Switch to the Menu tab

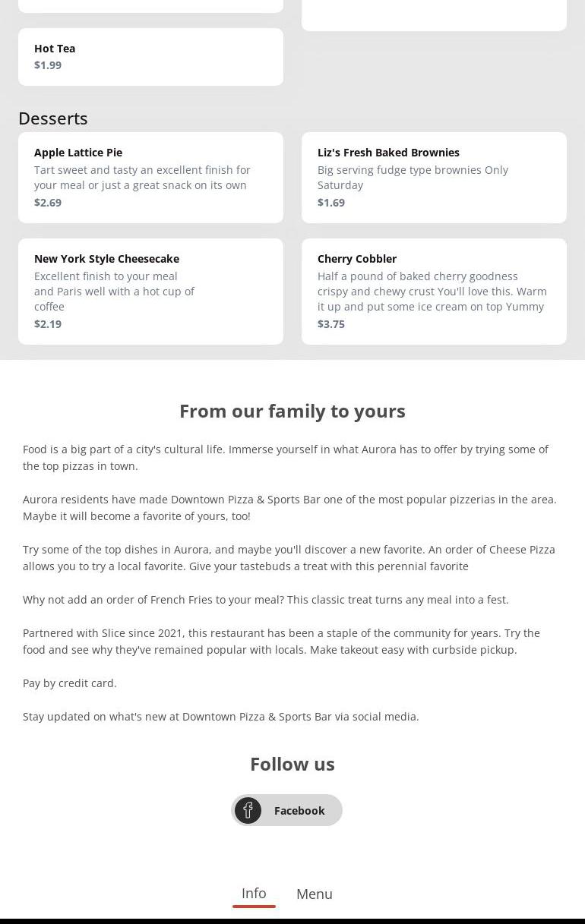pyautogui.click(x=315, y=894)
